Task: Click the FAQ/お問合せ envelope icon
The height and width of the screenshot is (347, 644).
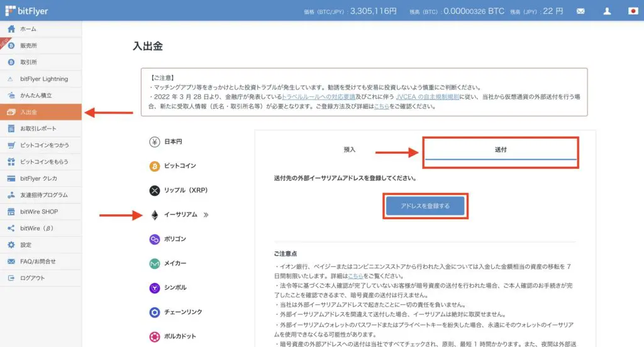Action: (11, 261)
